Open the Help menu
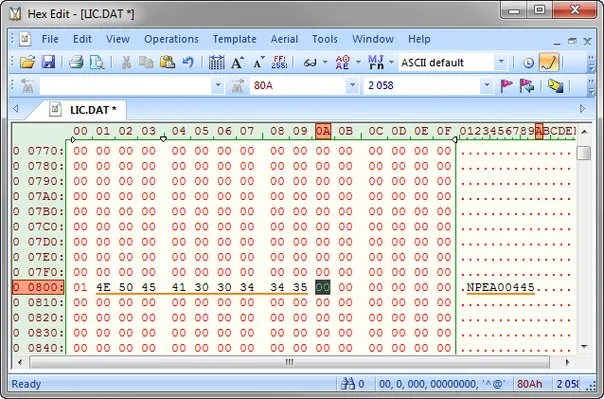Viewport: 604px width, 399px height. tap(419, 39)
